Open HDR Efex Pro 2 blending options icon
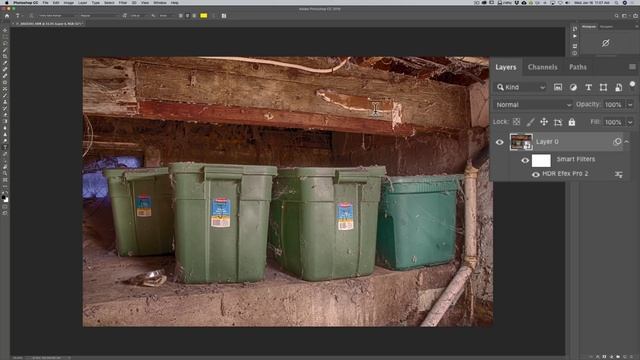Viewport: 640px width, 360px height. 619,174
